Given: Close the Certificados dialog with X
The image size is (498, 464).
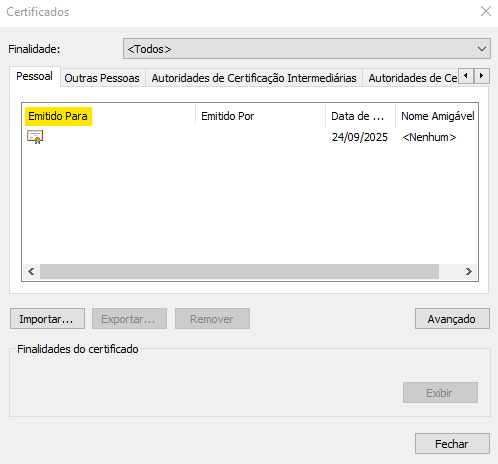Looking at the screenshot, I should [486, 11].
